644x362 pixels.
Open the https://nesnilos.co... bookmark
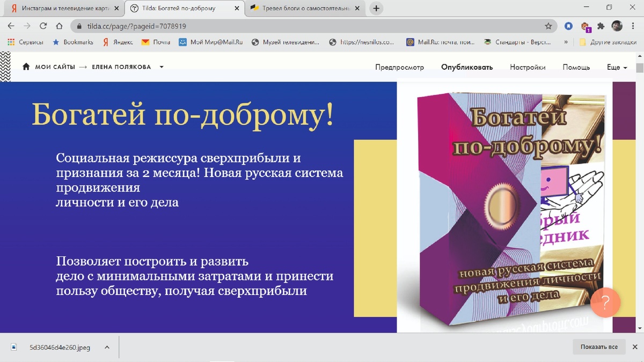pos(362,42)
